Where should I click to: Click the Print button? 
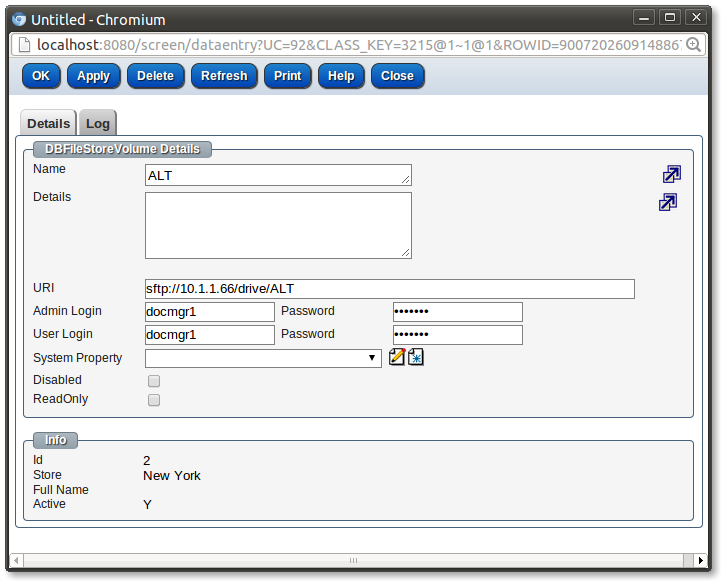(x=288, y=76)
